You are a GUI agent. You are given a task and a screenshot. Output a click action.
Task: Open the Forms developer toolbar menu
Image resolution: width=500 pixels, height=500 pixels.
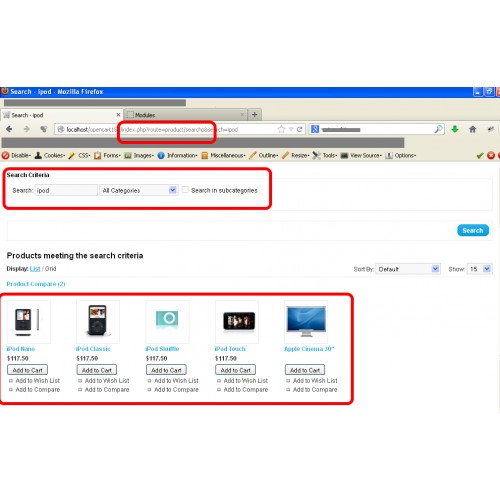pyautogui.click(x=107, y=155)
